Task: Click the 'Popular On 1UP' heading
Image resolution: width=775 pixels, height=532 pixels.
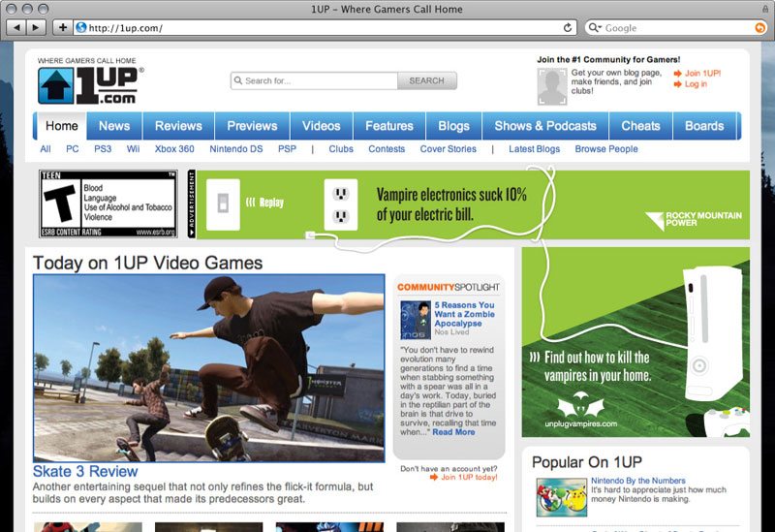Action: tap(587, 462)
